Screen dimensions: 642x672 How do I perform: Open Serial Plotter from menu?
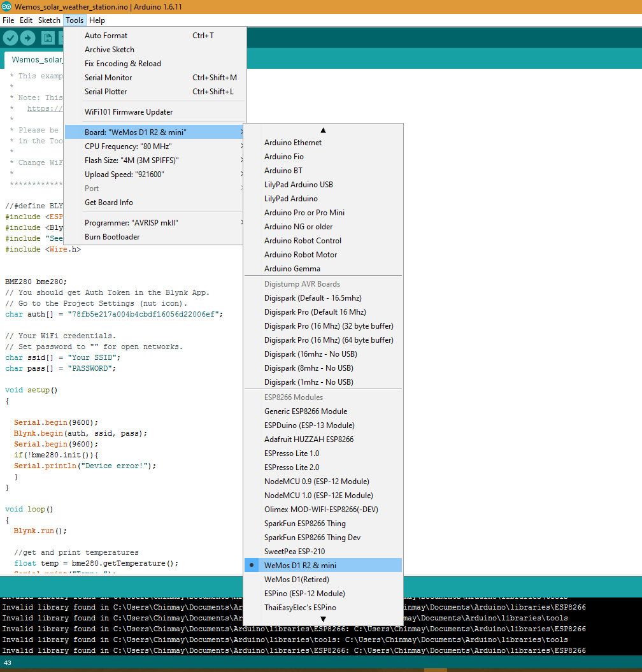click(x=155, y=92)
